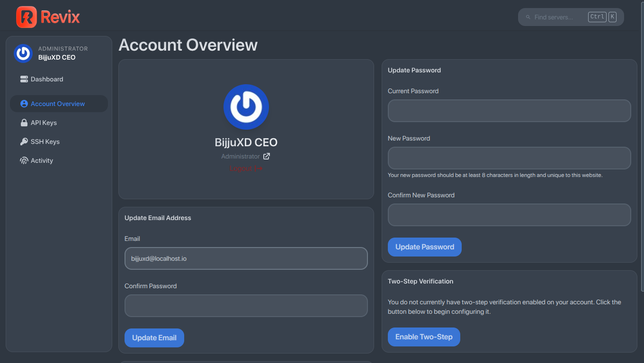The height and width of the screenshot is (363, 644).
Task: Click the BijjuXD CEO name in the sidebar
Action: [x=57, y=57]
